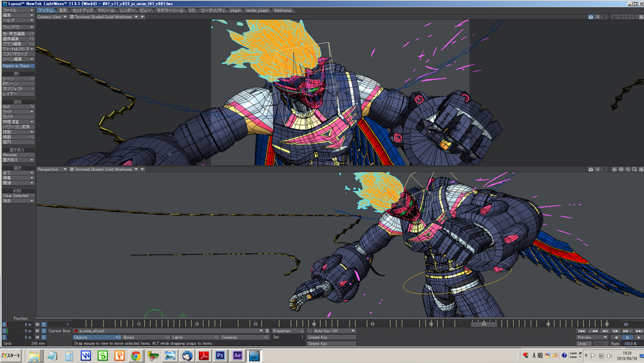Click the Create Key button
This screenshot has width=644, height=363.
click(x=331, y=337)
